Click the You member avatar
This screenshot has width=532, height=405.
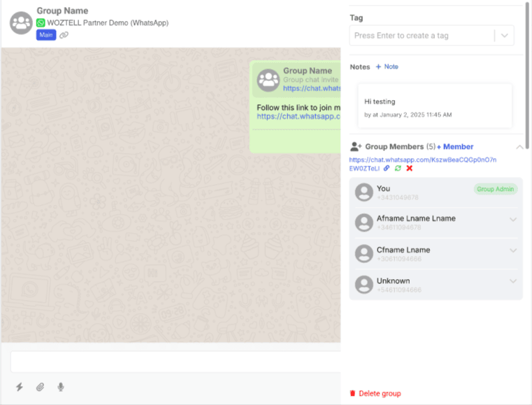tap(364, 192)
